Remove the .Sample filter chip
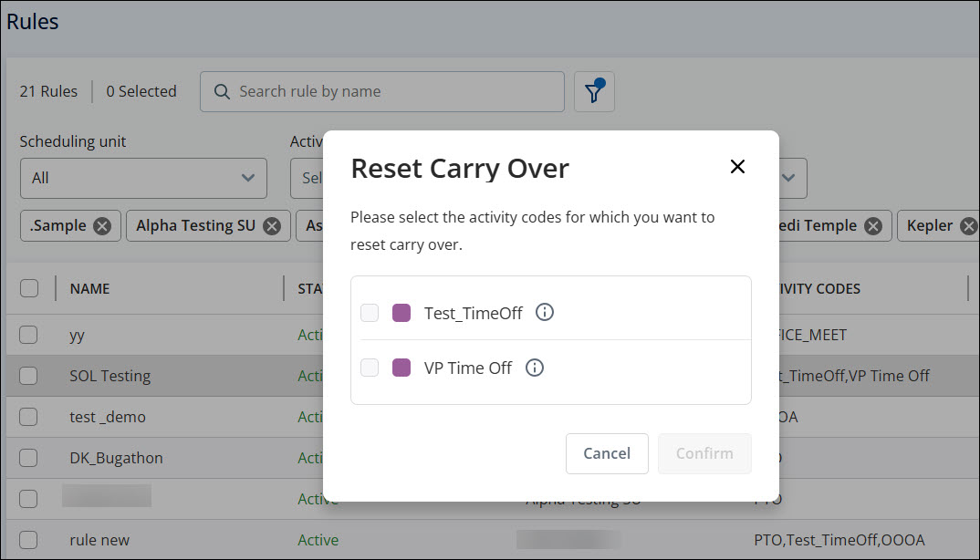The width and height of the screenshot is (980, 560). [x=102, y=226]
